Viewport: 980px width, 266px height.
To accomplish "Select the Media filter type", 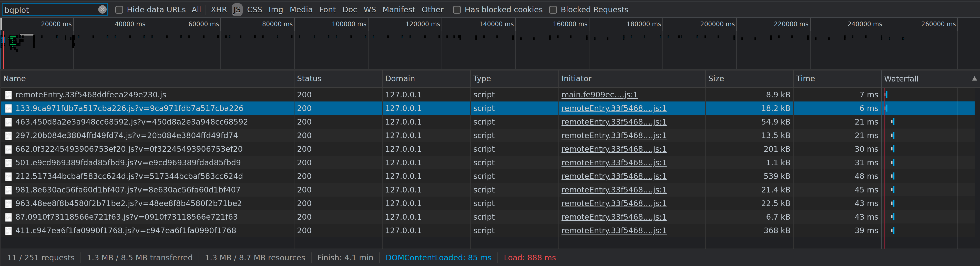I will 301,9.
